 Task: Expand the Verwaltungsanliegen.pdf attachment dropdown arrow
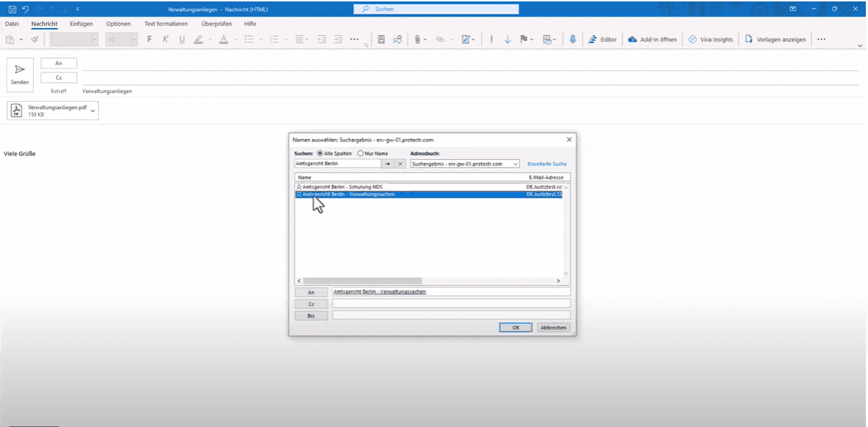pyautogui.click(x=92, y=110)
